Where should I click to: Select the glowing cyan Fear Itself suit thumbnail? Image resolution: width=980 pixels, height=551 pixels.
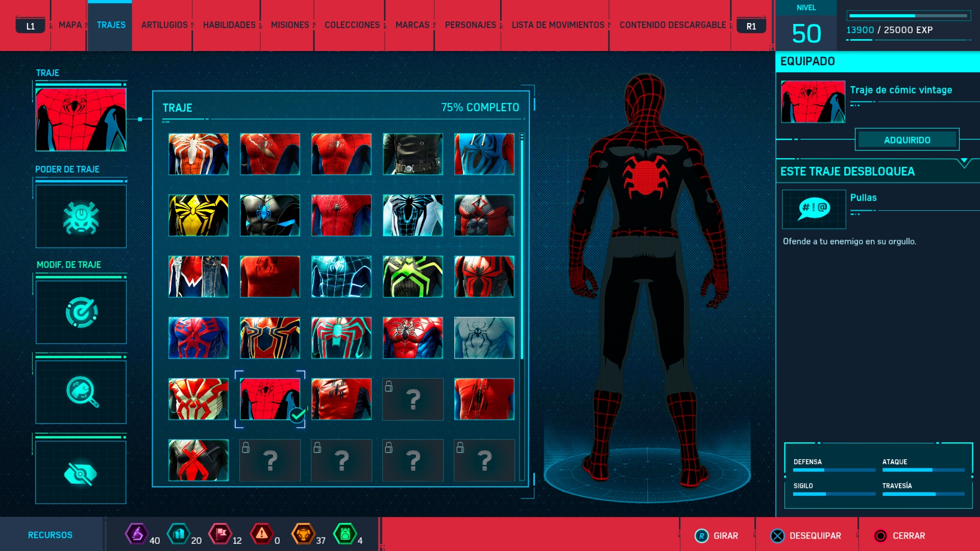[341, 277]
